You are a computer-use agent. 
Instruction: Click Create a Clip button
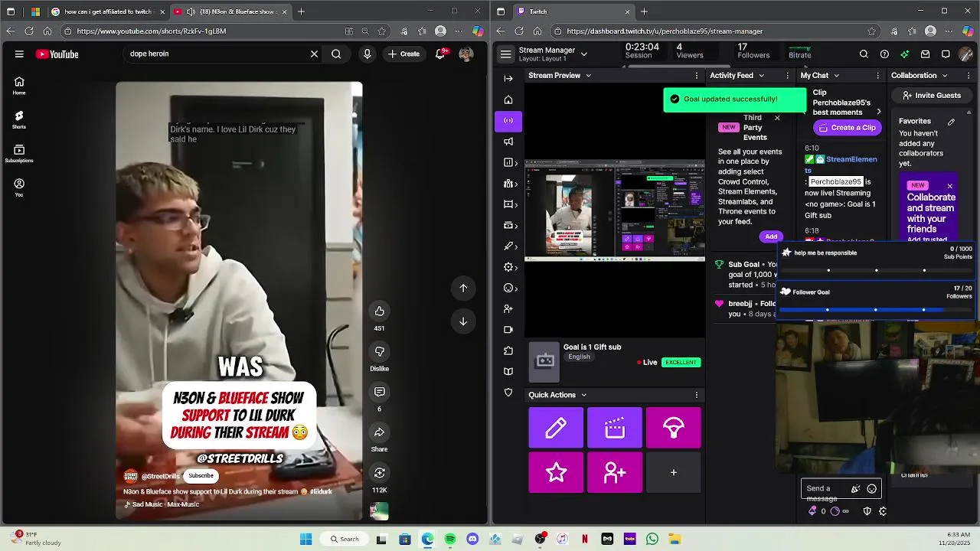pyautogui.click(x=848, y=128)
